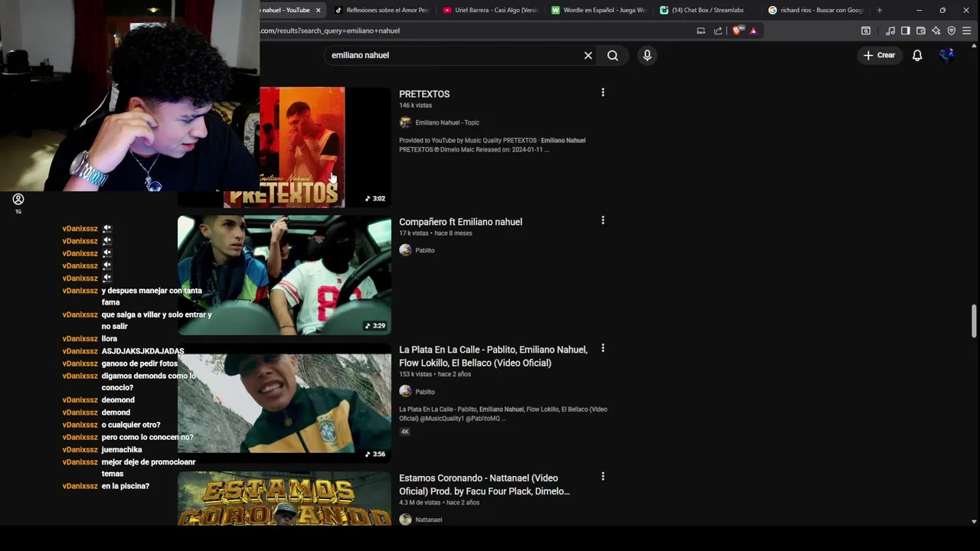Open the Brave music playlist icon
The height and width of the screenshot is (551, 980).
tap(890, 31)
